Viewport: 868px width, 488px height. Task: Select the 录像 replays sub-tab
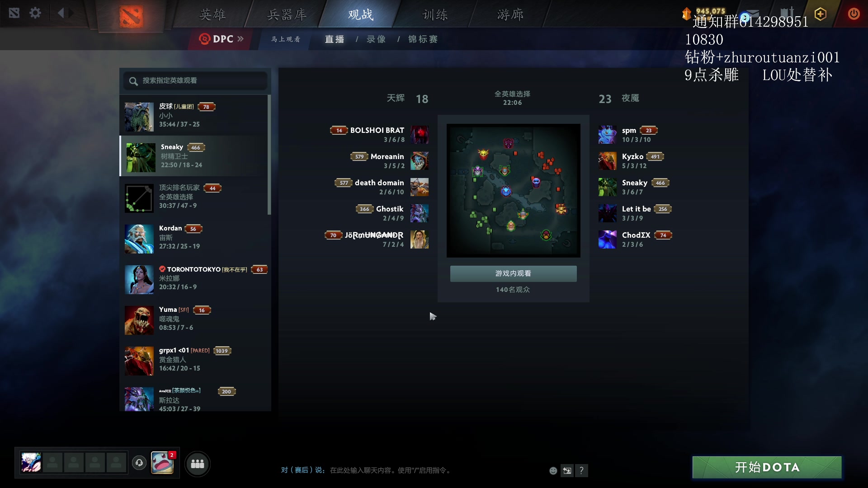point(376,39)
